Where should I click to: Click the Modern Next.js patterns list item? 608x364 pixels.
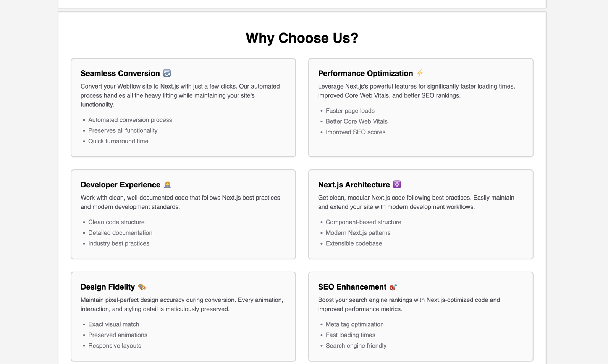point(358,233)
